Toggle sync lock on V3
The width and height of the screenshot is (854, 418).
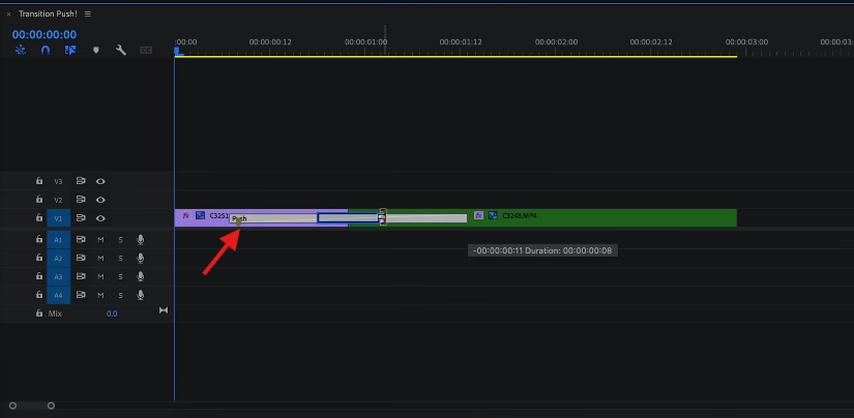pos(81,181)
